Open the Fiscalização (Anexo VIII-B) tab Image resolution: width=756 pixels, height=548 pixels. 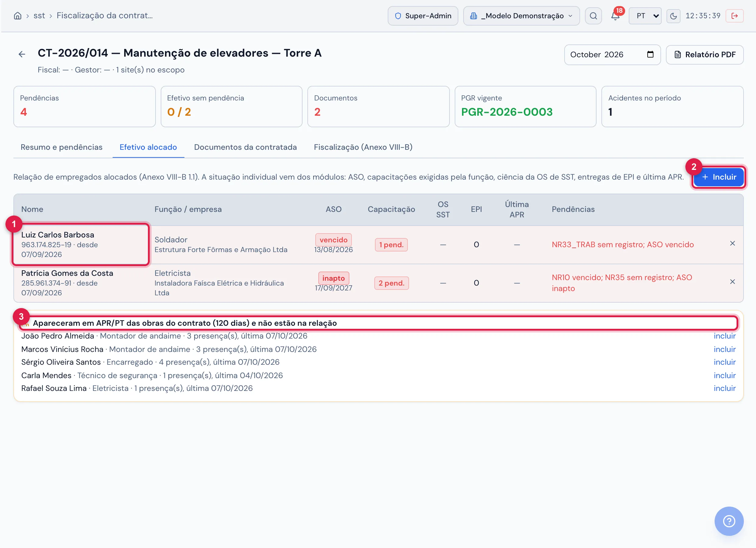point(363,147)
